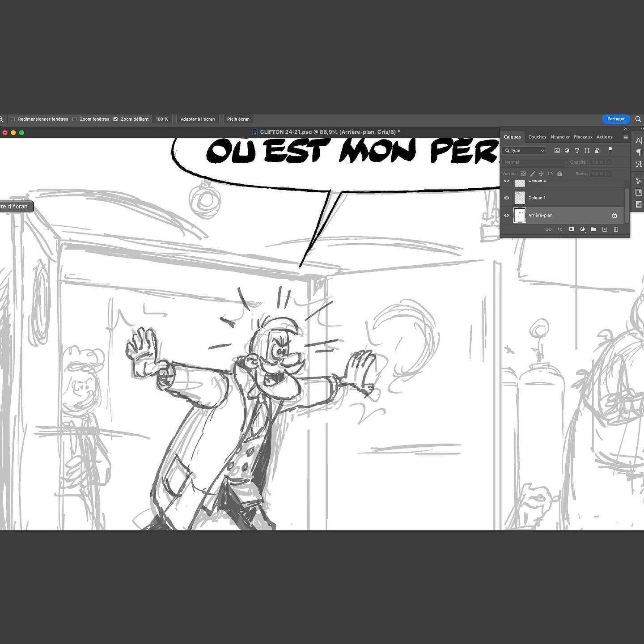The image size is (644, 644).
Task: Open the Fond slider dropdown arrow
Action: [609, 174]
